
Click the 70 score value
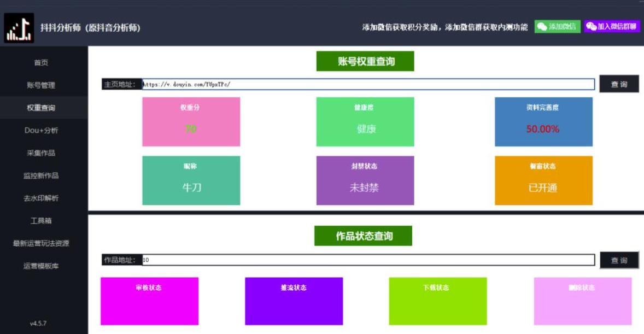click(191, 129)
